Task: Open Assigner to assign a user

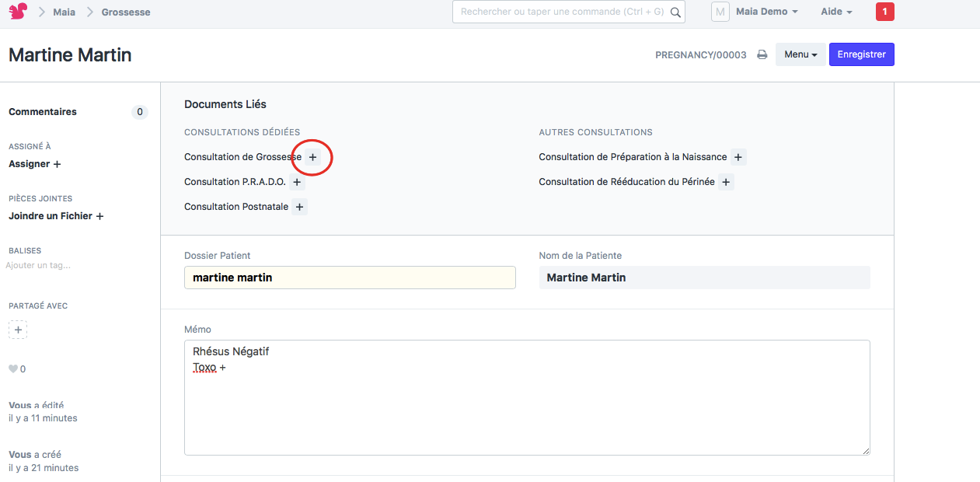Action: (x=34, y=164)
